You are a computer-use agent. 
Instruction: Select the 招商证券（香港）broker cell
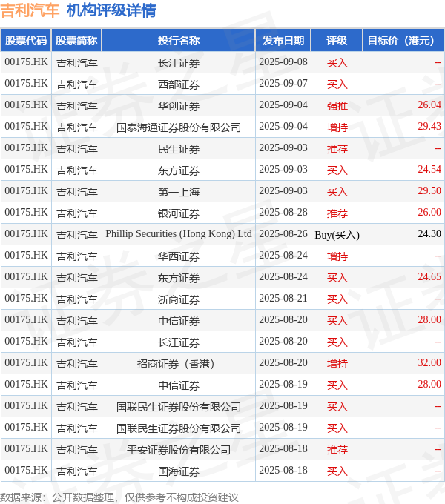179,364
